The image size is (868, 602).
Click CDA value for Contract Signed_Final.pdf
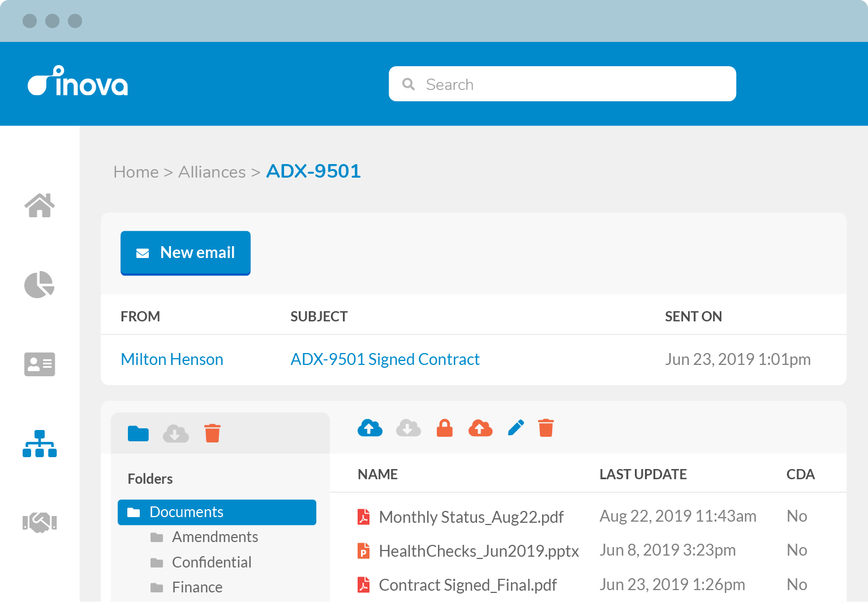click(x=797, y=584)
